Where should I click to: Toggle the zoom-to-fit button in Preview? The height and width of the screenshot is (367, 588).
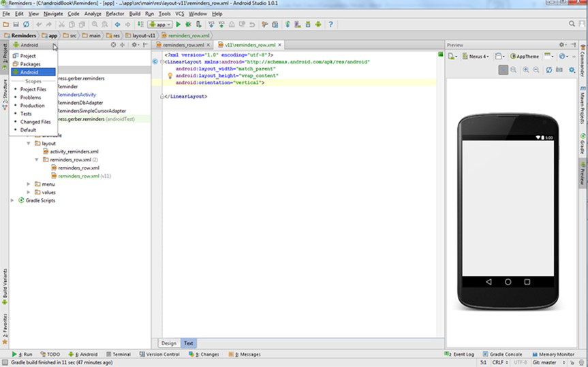click(503, 69)
